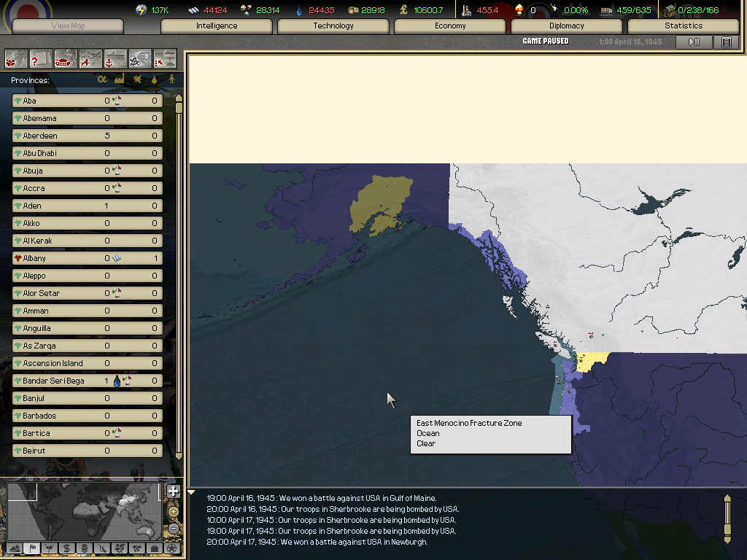
Task: Collapse the message log with arrow
Action: pyautogui.click(x=192, y=492)
